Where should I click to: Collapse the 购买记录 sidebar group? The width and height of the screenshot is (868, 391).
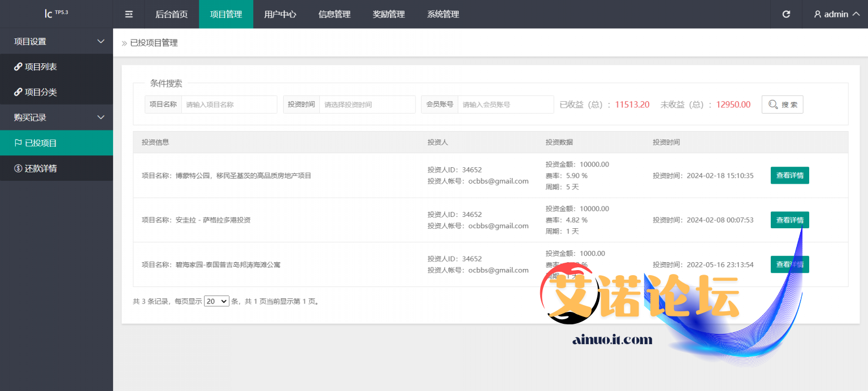click(x=57, y=118)
